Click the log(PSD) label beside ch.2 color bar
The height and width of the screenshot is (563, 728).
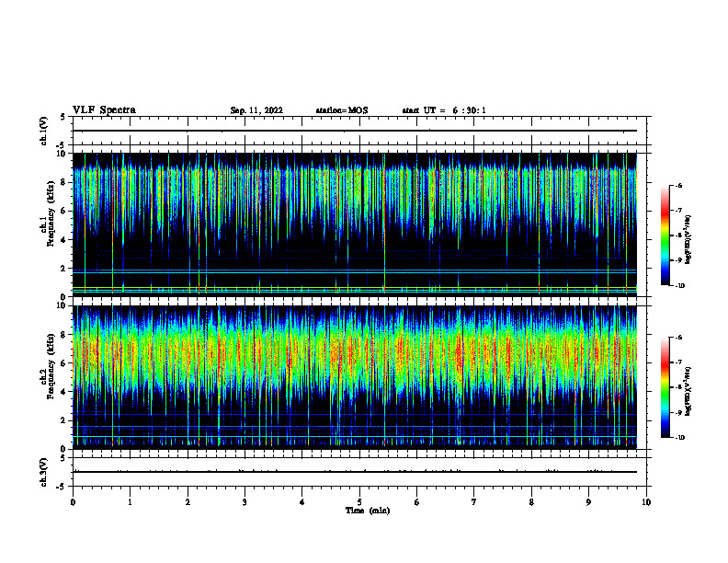pyautogui.click(x=688, y=391)
